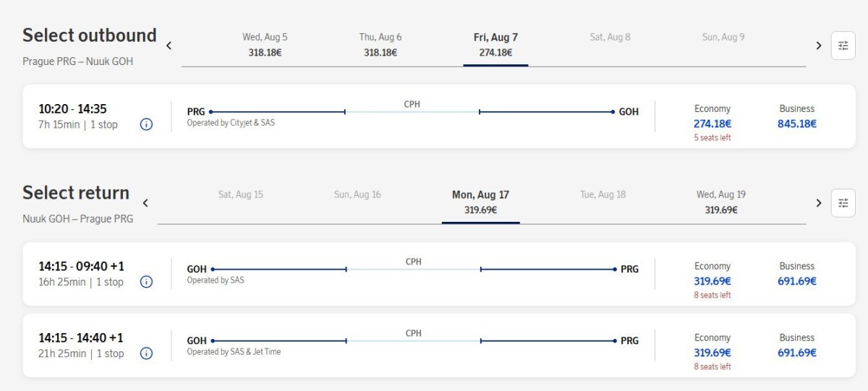
Task: Select Wed, Aug 19 return date
Action: 721,202
